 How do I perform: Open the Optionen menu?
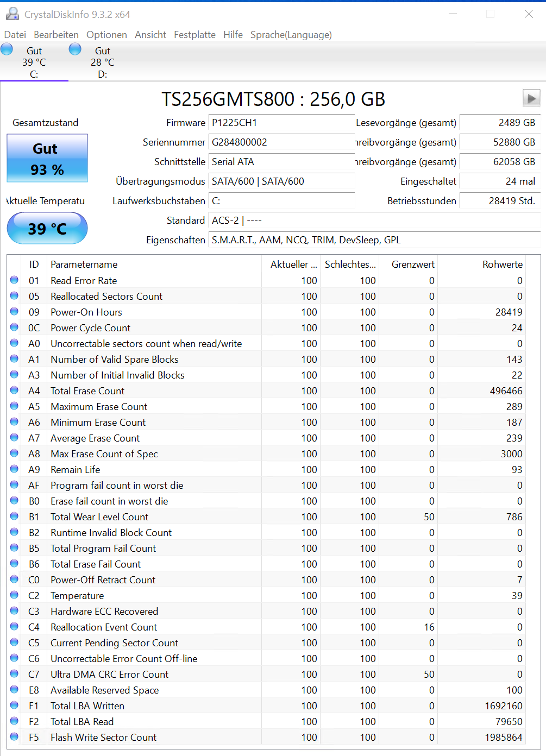(x=106, y=35)
